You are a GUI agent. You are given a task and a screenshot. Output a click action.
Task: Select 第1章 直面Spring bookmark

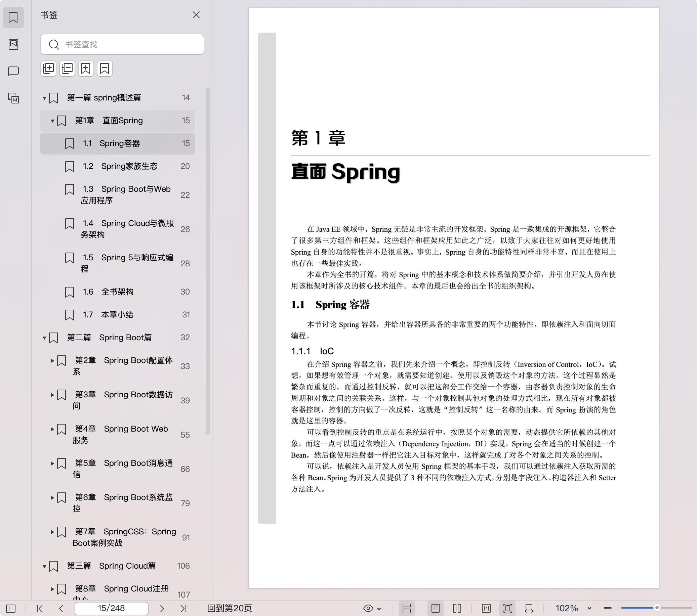[x=118, y=121]
